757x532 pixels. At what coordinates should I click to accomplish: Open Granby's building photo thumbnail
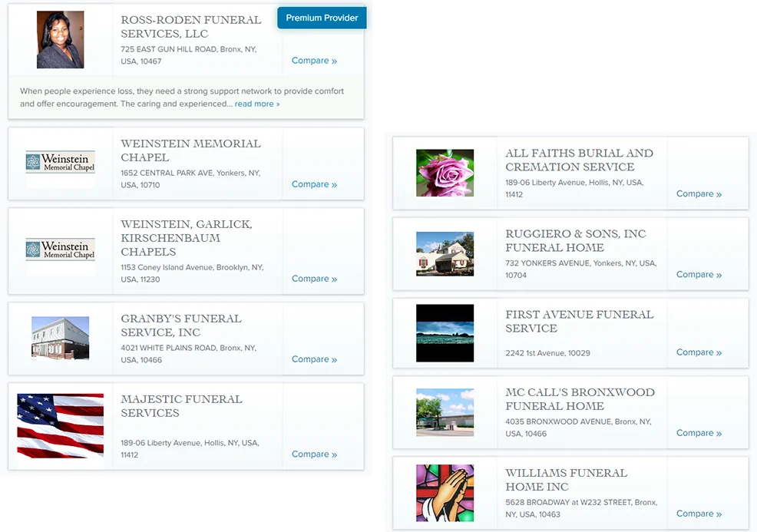point(61,338)
